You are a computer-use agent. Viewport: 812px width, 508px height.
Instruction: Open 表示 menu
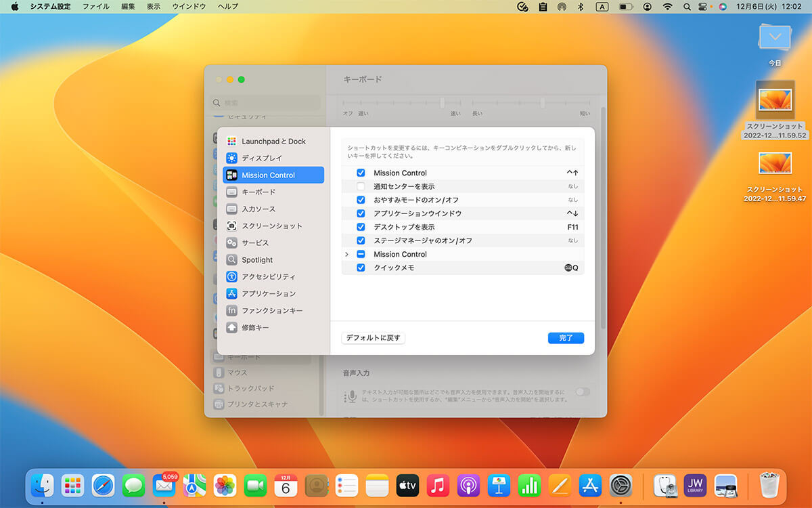pyautogui.click(x=154, y=6)
